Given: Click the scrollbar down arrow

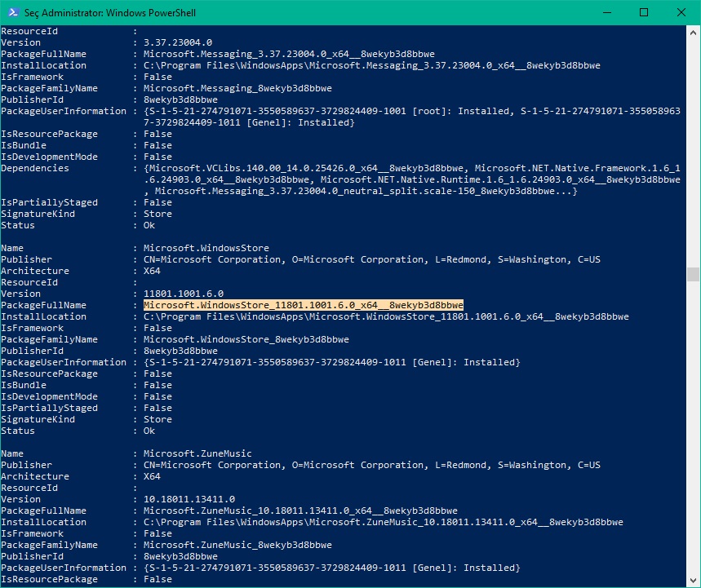Looking at the screenshot, I should click(x=693, y=580).
